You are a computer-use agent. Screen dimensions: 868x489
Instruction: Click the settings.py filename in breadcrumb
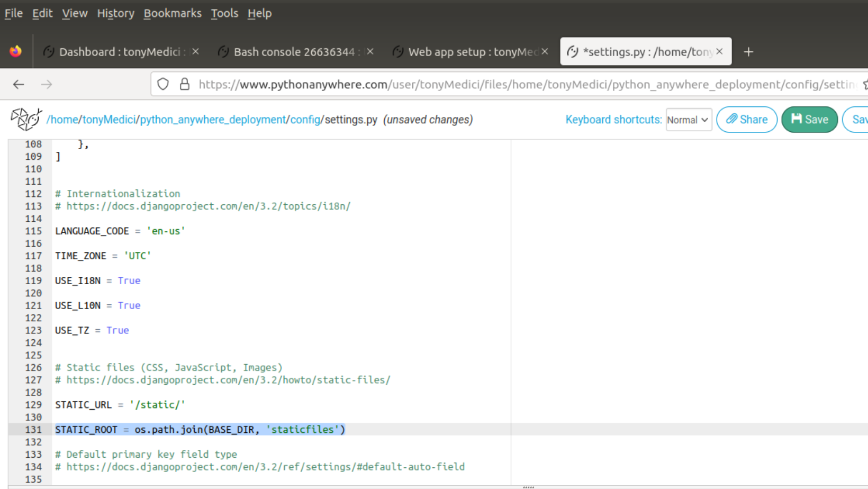351,120
